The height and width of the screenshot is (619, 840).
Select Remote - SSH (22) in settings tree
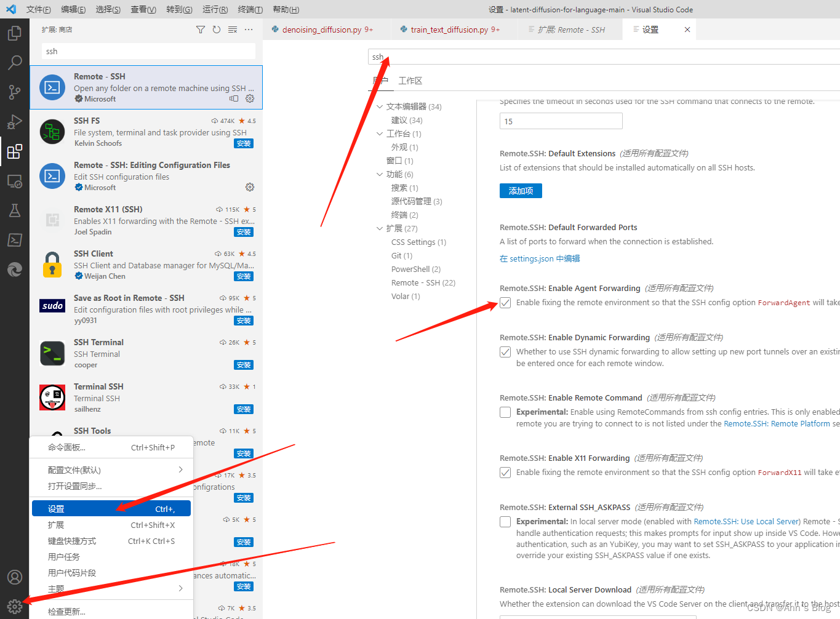423,282
